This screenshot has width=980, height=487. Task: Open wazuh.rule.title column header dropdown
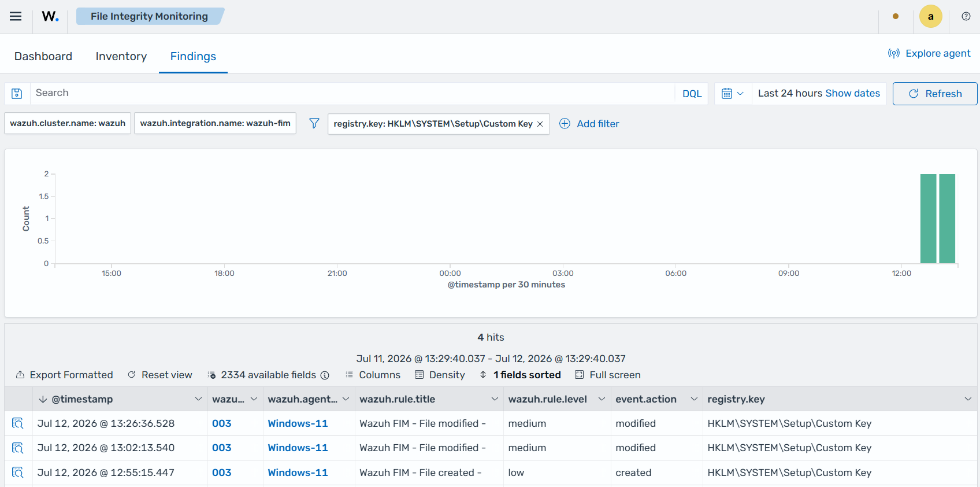coord(495,399)
